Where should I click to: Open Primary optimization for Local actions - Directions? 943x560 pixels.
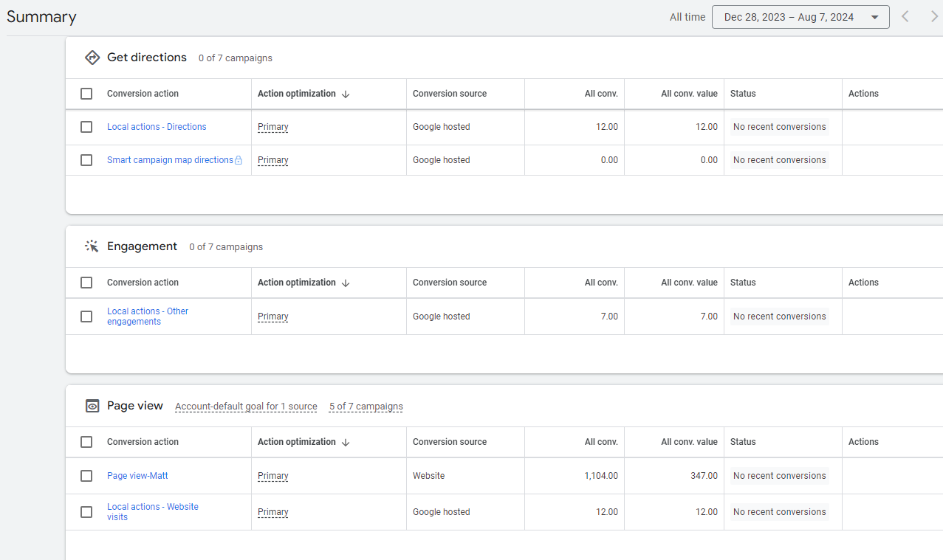272,127
